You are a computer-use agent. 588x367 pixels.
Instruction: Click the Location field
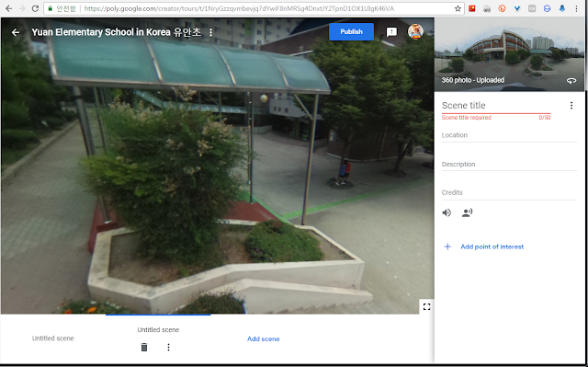pos(509,135)
